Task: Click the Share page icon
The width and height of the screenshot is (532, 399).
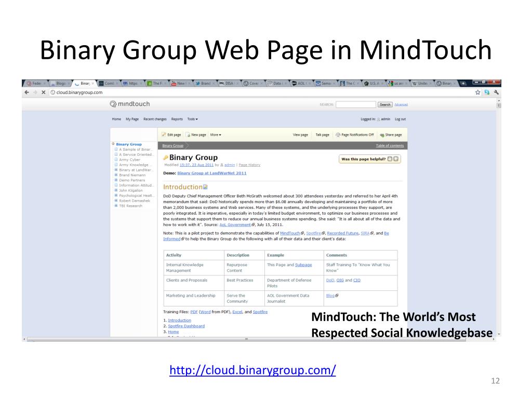Action: 382,135
